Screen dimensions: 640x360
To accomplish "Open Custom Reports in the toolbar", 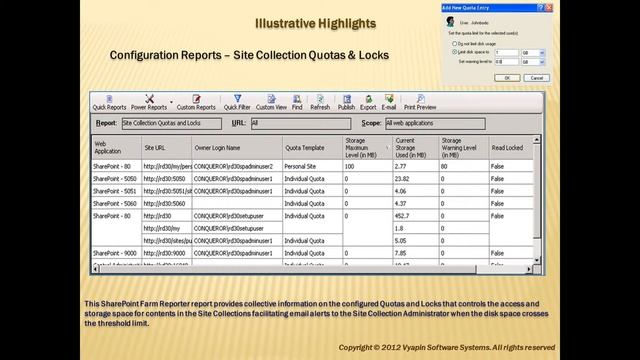I will (196, 102).
